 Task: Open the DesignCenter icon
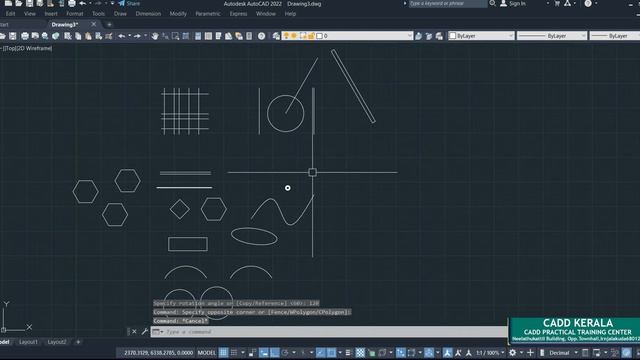[208, 36]
